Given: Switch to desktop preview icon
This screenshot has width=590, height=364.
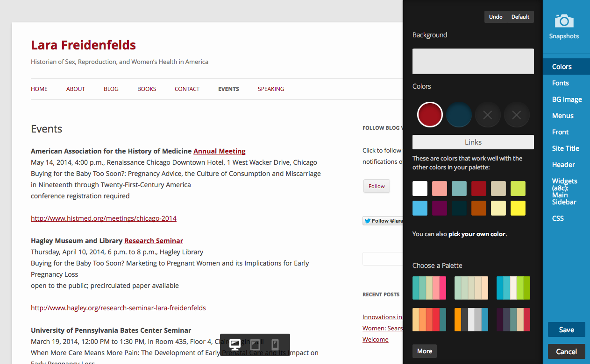Looking at the screenshot, I should pos(235,345).
